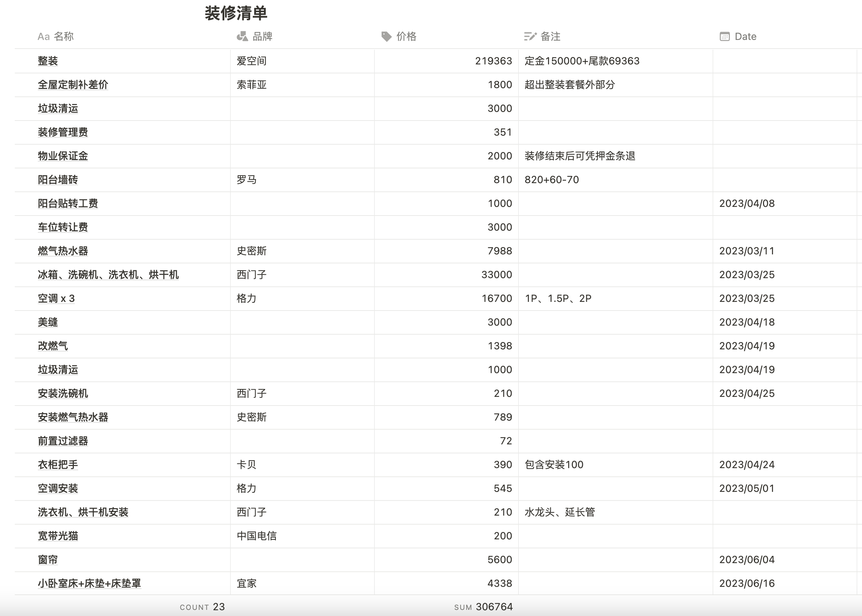The image size is (862, 616).
Task: Open the 小卧室床+床垫+床垫罩 entry
Action: point(89,583)
